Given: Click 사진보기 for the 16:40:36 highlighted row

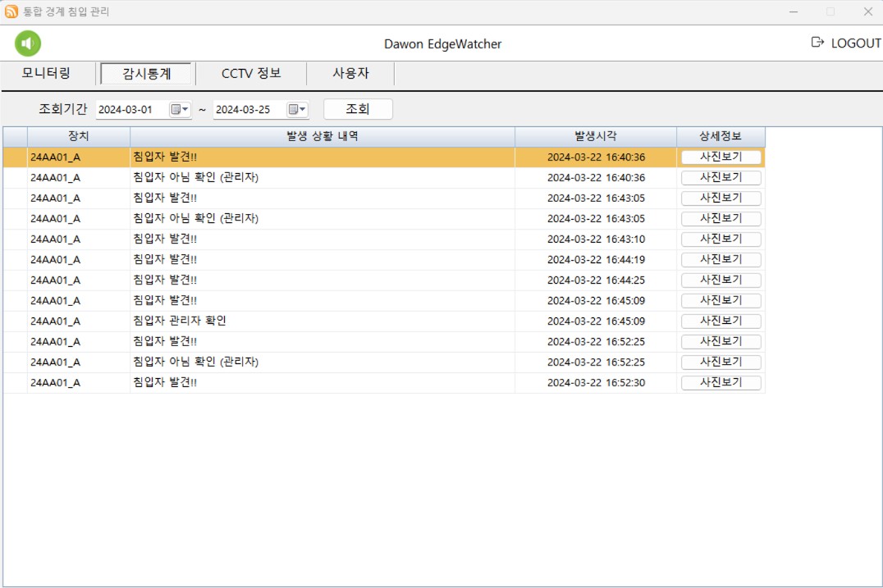Looking at the screenshot, I should 721,157.
